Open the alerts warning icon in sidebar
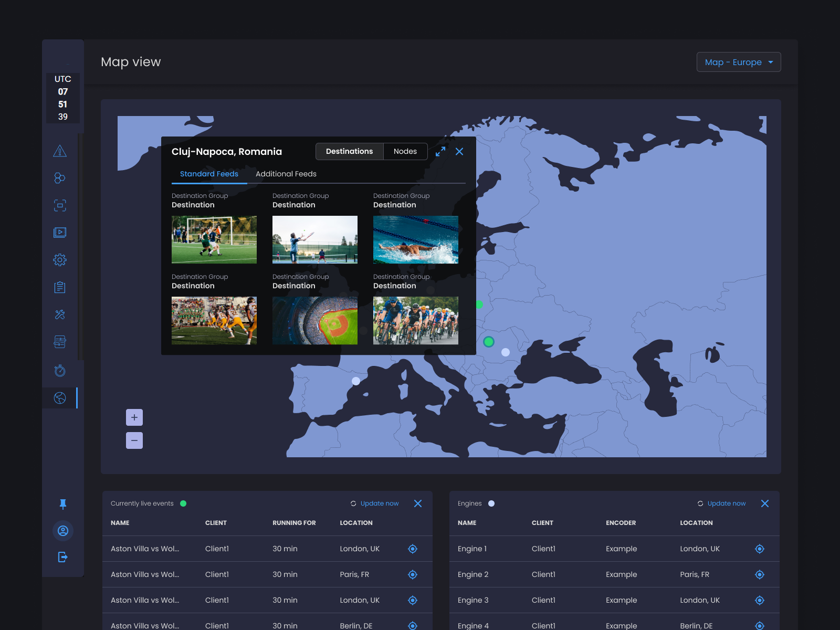 (60, 152)
